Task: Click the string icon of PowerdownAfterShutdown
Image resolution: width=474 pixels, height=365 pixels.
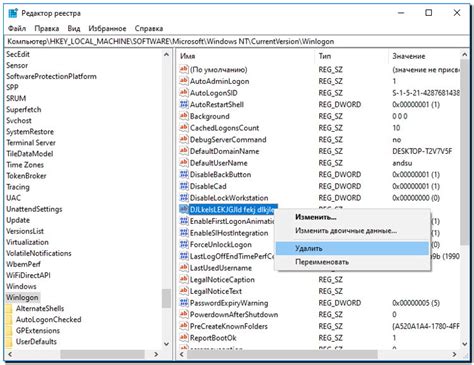Action: (x=184, y=314)
